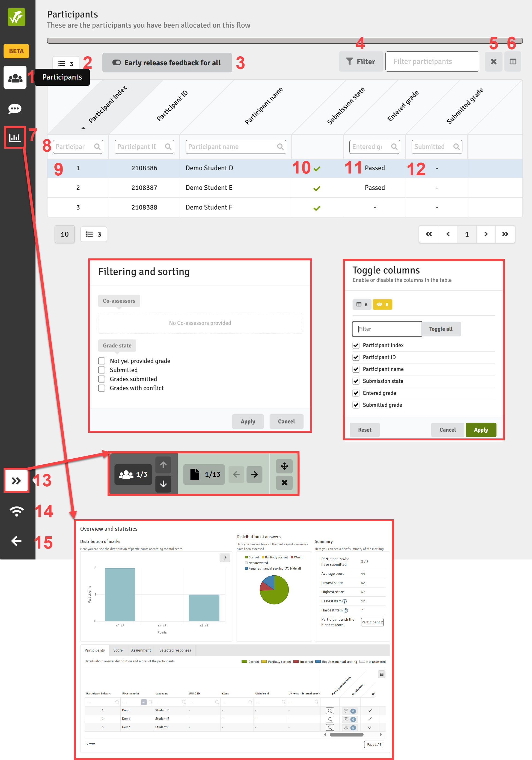Click the Participant 2 highest score button

point(372,622)
